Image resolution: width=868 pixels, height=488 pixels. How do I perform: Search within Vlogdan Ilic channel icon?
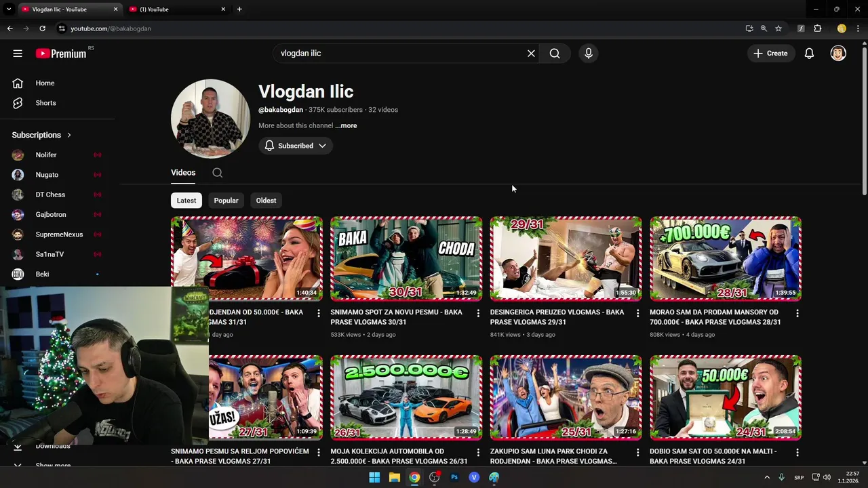217,173
